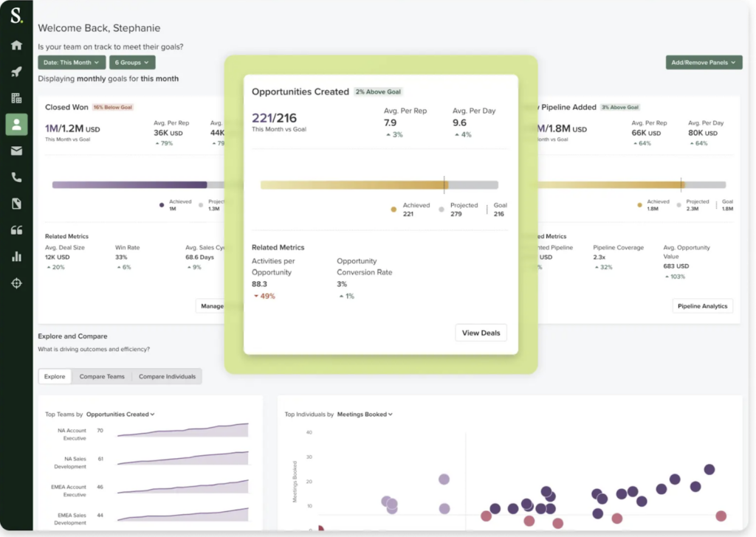Click the 3% Above Goal badge
This screenshot has width=756, height=537.
619,108
